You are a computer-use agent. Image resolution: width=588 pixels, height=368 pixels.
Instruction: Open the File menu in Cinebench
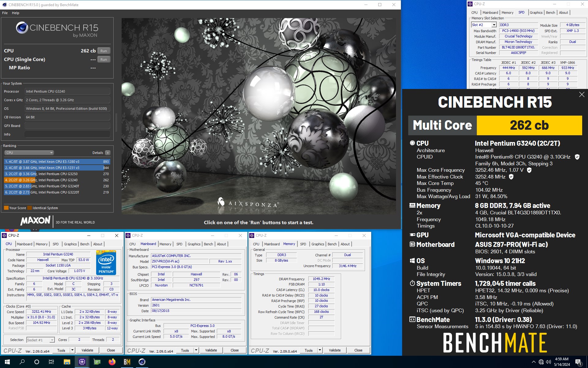coord(5,13)
